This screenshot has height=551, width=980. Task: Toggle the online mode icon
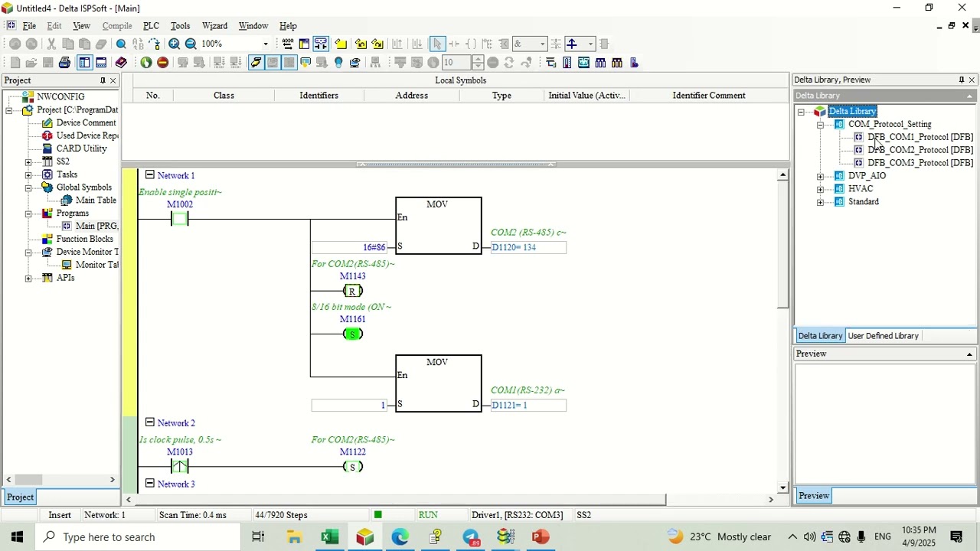click(256, 62)
